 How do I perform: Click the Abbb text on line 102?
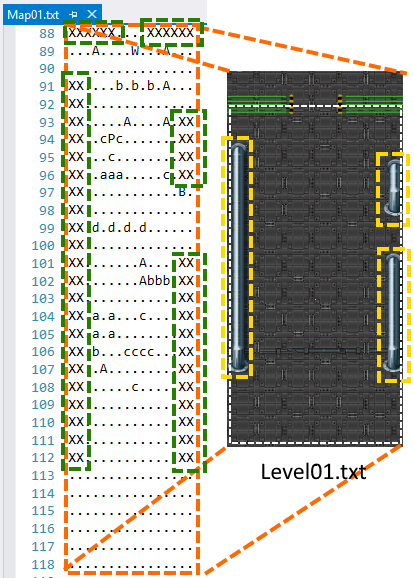coord(154,281)
